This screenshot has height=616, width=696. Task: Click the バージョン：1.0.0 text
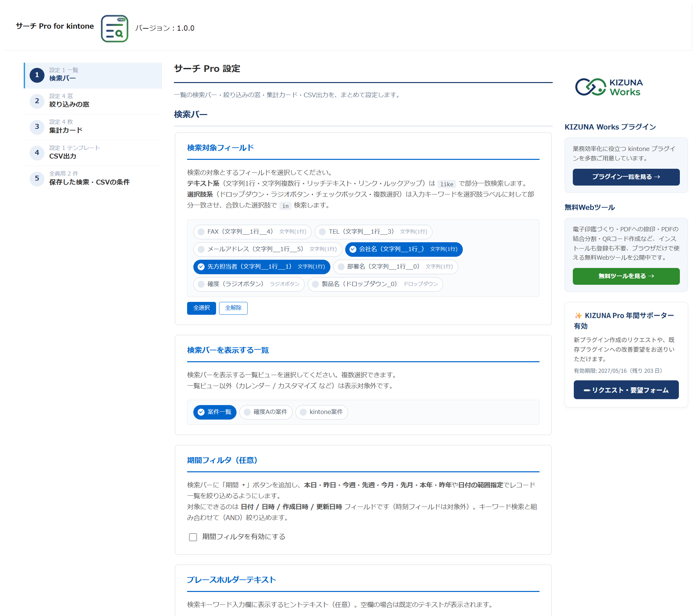tap(165, 28)
